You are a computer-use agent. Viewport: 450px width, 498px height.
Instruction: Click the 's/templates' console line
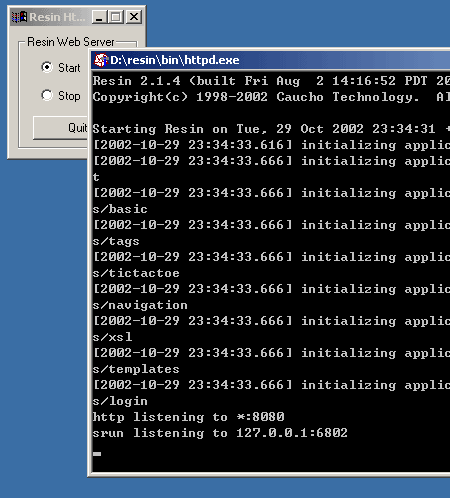coord(136,369)
